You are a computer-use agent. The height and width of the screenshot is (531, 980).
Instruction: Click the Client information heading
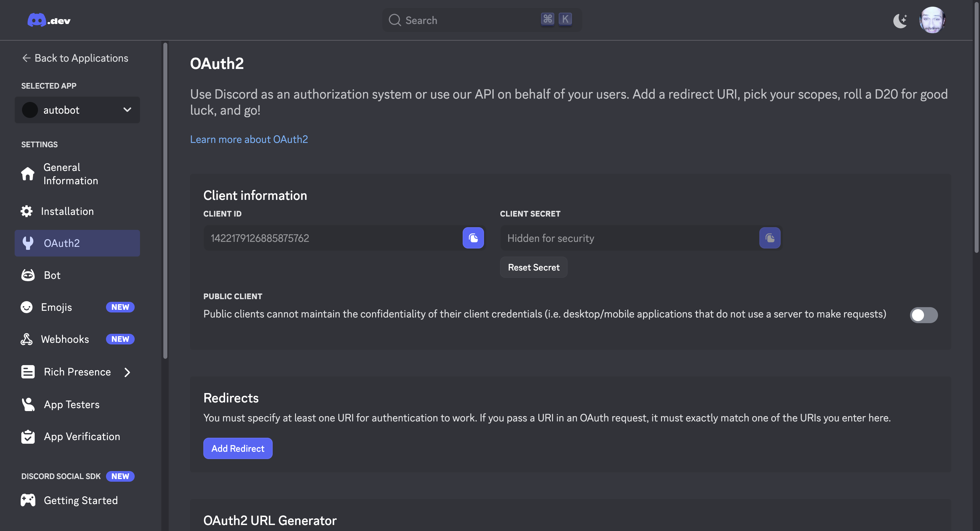[255, 195]
